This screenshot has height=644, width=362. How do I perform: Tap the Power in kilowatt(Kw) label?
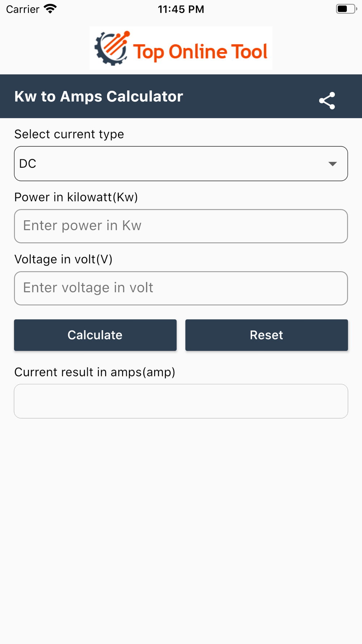click(x=76, y=197)
